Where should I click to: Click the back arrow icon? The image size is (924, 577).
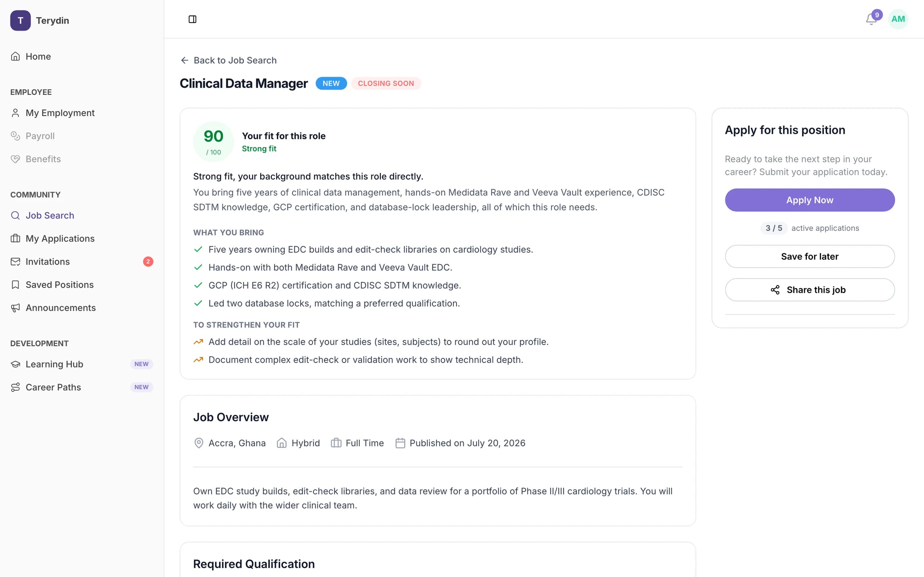click(x=184, y=60)
